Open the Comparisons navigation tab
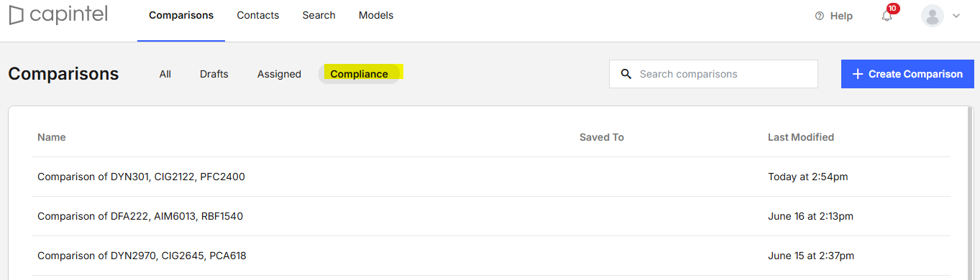Viewport: 980px width, 280px height. click(181, 15)
